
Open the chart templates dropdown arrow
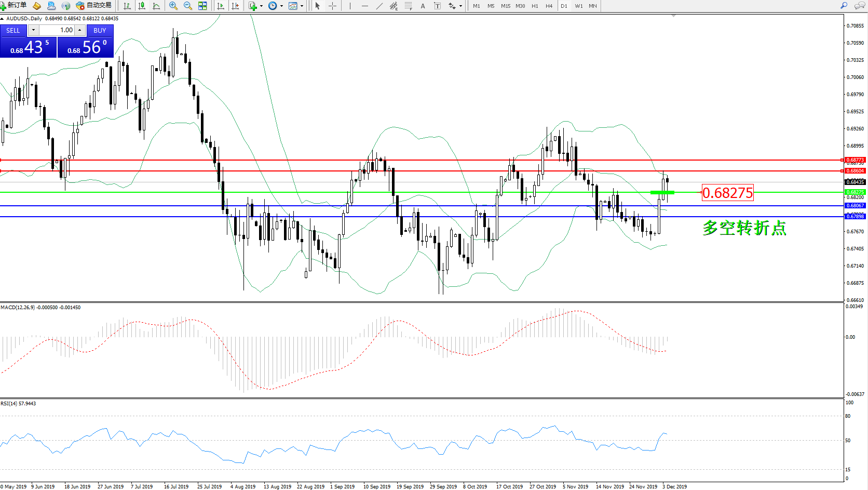pyautogui.click(x=302, y=6)
